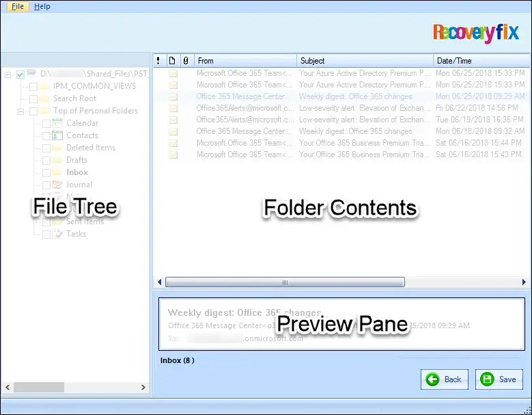532x415 pixels.
Task: Select the Top of Personal Folders label
Action: coord(96,111)
